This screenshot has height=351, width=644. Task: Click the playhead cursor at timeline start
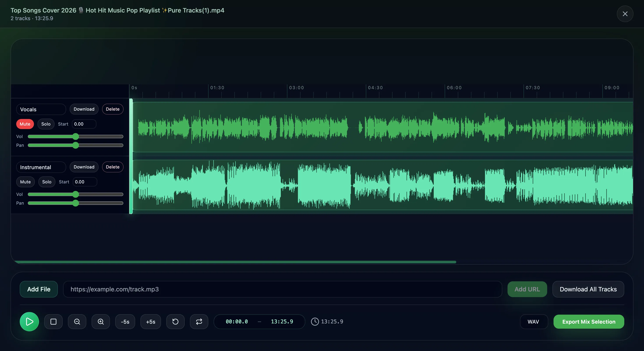coord(131,156)
